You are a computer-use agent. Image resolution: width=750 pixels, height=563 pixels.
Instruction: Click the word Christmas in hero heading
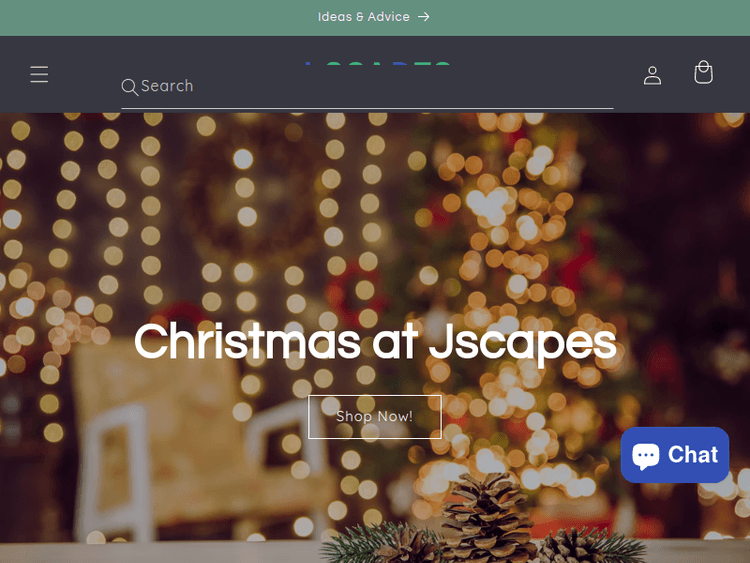[x=247, y=341]
